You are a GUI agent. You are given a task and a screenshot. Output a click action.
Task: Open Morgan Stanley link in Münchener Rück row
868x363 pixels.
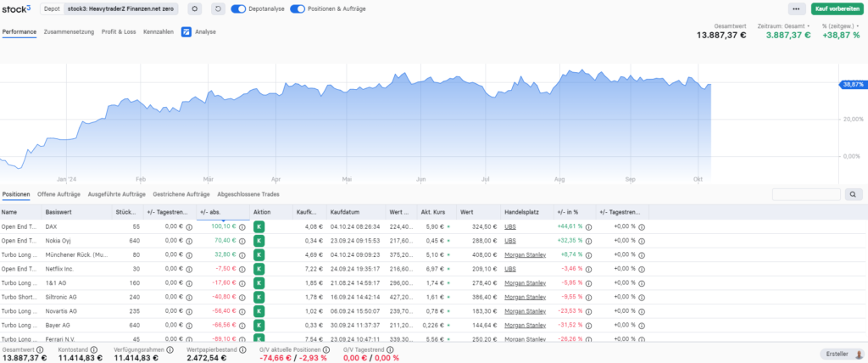(525, 255)
